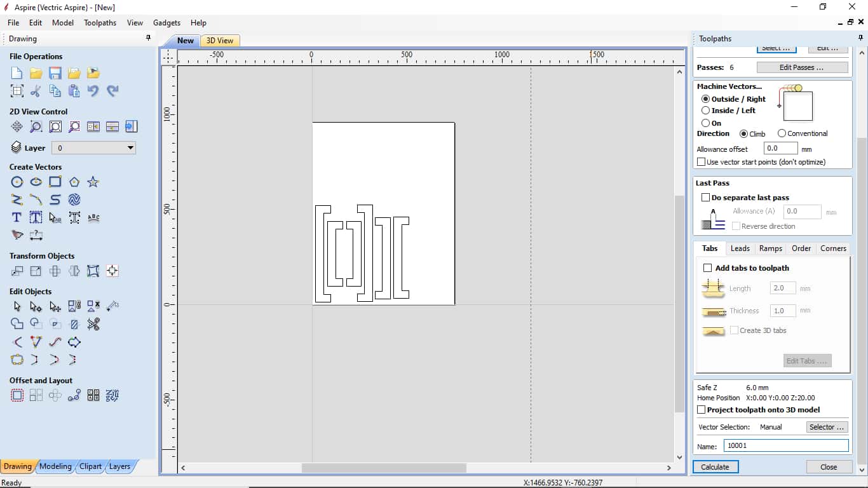Check Add tabs to toolpath
The height and width of the screenshot is (488, 868).
point(707,268)
